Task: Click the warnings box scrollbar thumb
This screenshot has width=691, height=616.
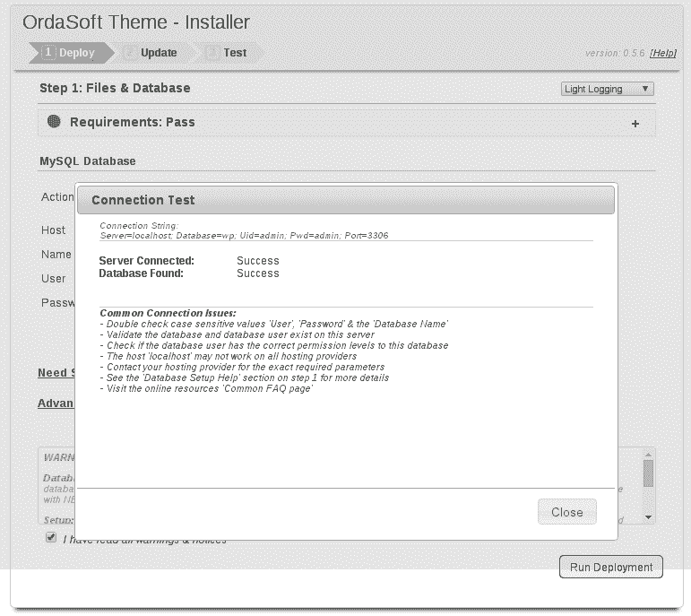Action: [648, 473]
